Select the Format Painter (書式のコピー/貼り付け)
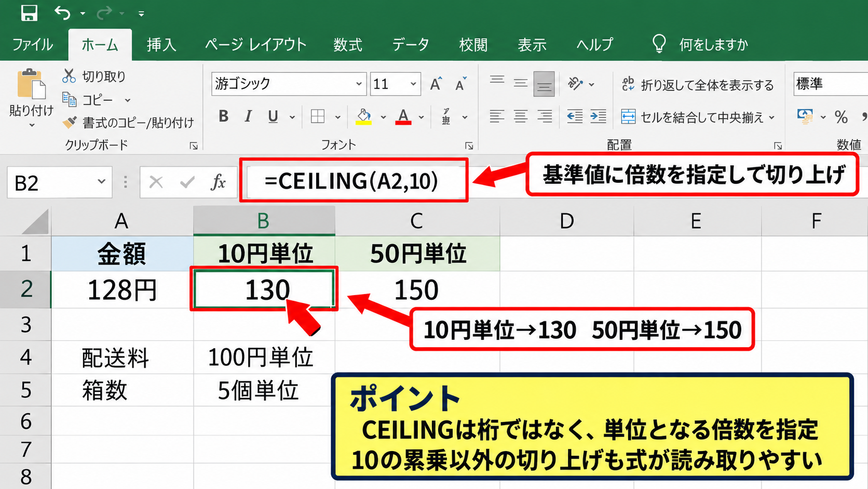868x489 pixels. pos(128,123)
